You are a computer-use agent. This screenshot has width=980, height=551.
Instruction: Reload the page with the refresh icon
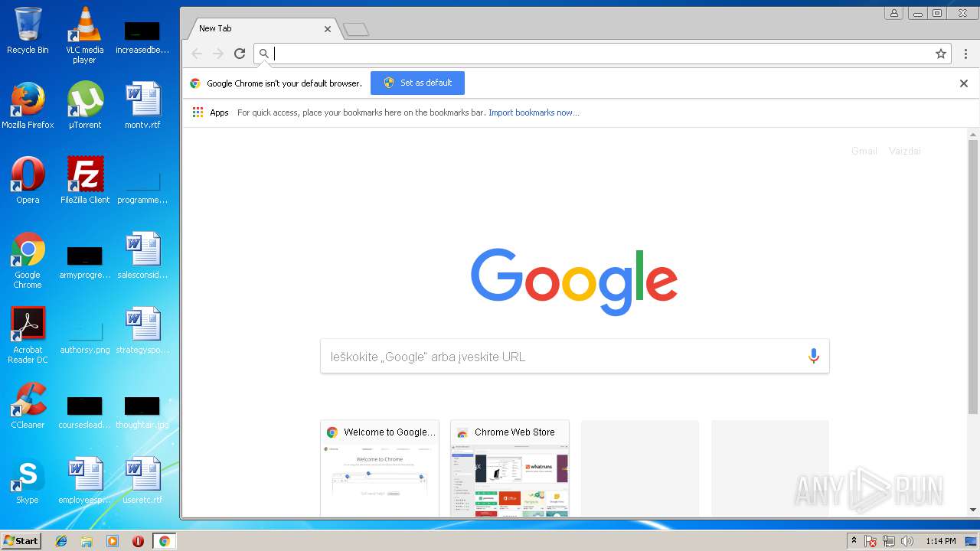pos(240,54)
